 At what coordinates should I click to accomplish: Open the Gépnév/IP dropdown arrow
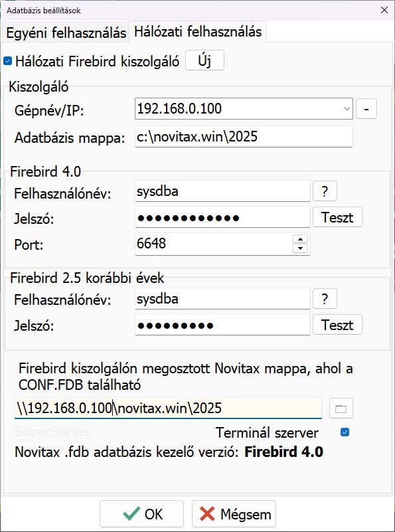(x=347, y=109)
